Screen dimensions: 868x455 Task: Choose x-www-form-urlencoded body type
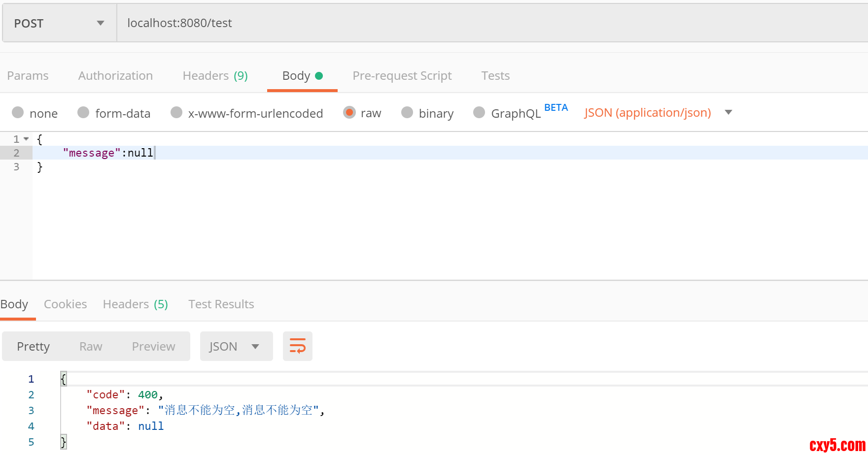[176, 113]
